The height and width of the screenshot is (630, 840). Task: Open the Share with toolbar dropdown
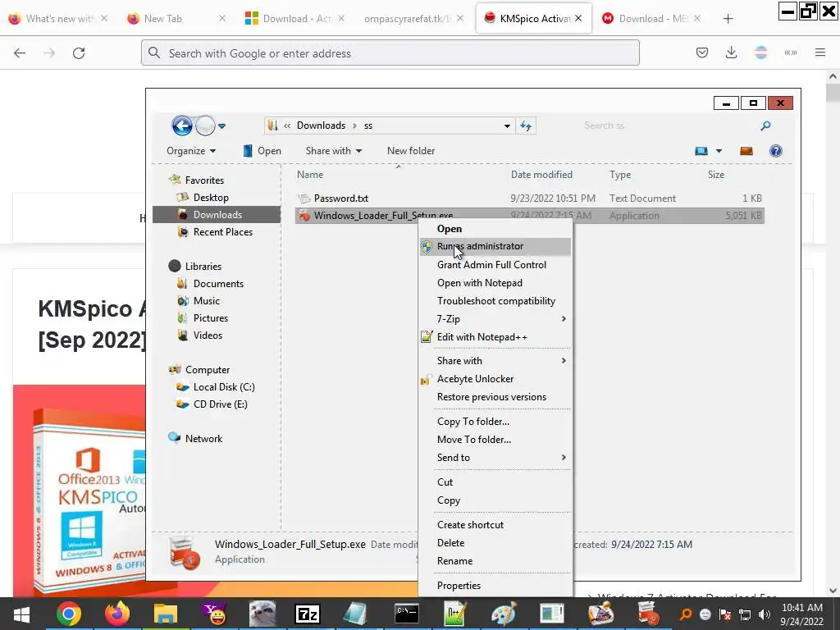coord(334,151)
